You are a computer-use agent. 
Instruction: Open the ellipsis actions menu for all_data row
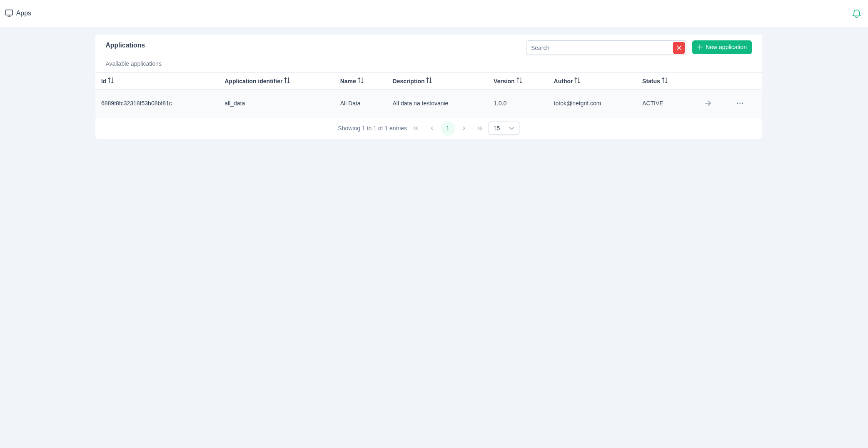coord(740,103)
